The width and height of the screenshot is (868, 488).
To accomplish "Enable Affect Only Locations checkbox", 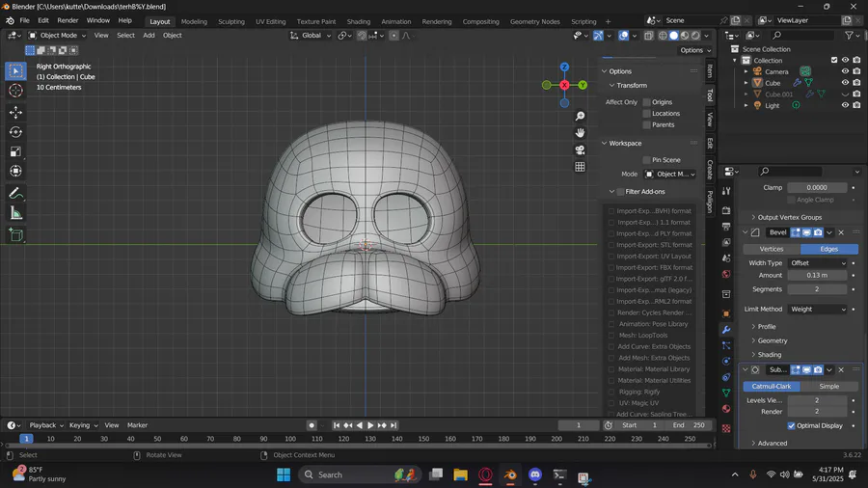I will click(x=646, y=114).
